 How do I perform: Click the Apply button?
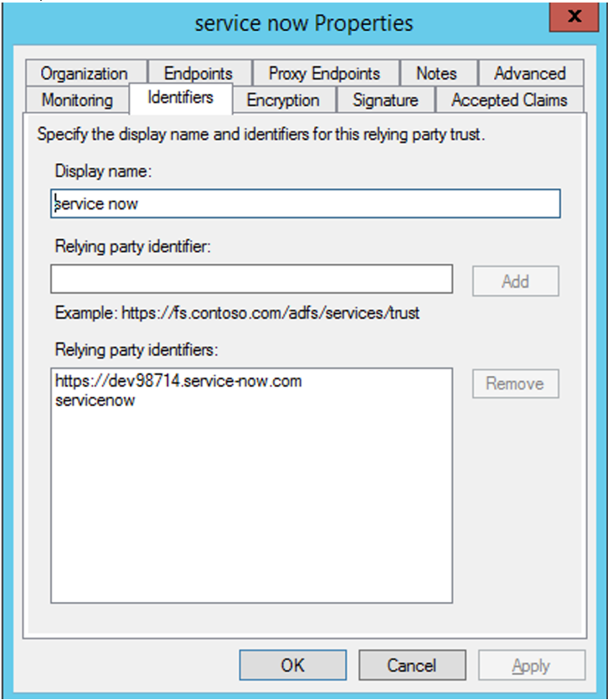532,665
